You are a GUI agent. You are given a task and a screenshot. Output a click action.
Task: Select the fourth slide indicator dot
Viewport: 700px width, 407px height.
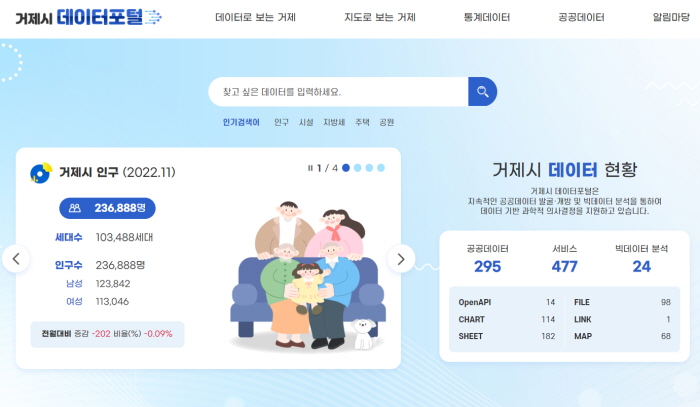(x=381, y=168)
